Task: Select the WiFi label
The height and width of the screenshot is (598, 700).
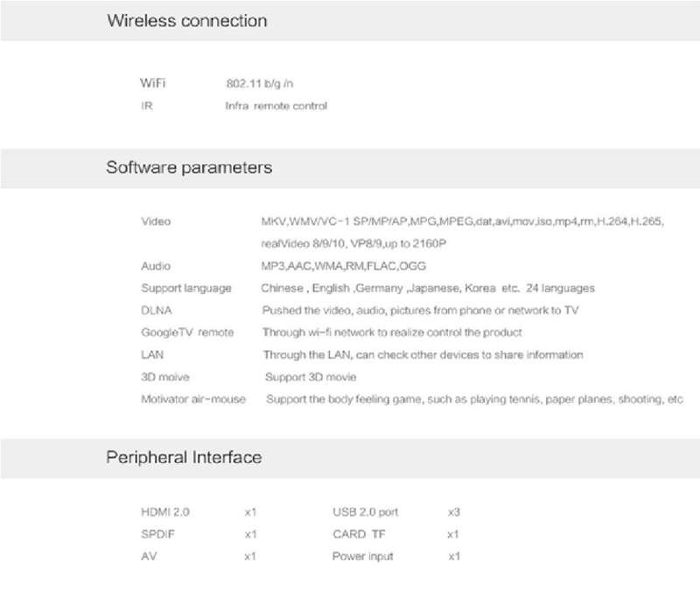Action: pos(152,83)
